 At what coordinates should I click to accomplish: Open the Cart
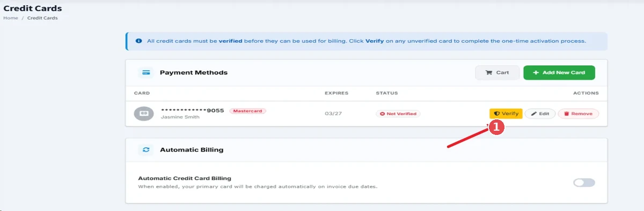pos(497,72)
